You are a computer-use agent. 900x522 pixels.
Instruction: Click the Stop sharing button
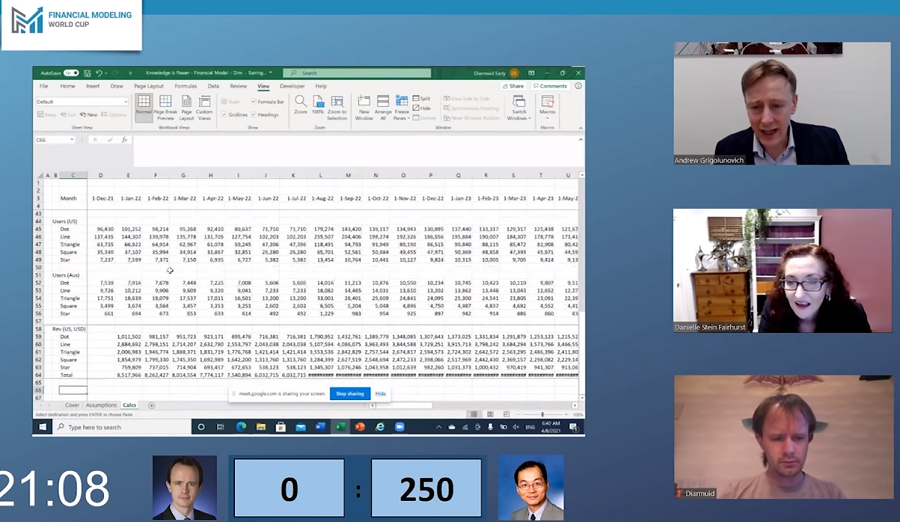pyautogui.click(x=350, y=394)
